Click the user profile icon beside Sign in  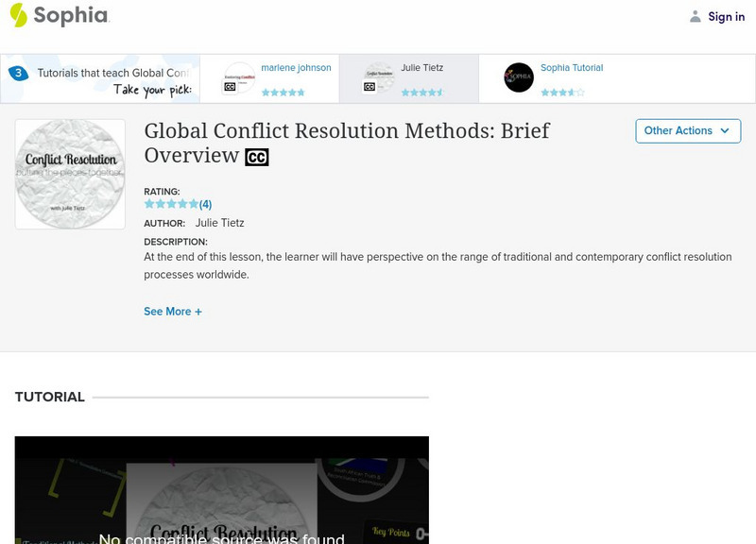(x=695, y=16)
